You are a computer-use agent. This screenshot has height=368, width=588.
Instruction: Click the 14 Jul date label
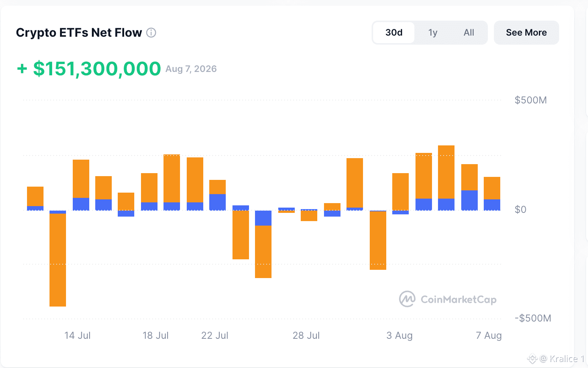pyautogui.click(x=77, y=335)
